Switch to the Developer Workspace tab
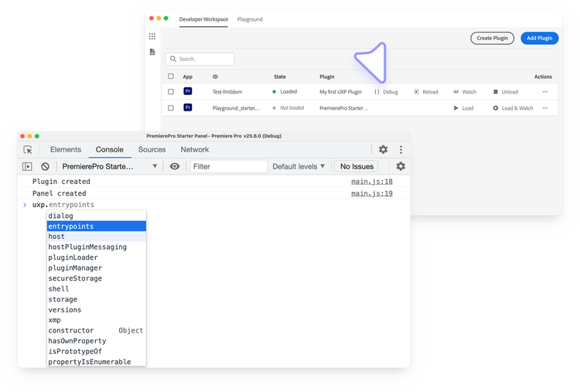Screen dimensions: 580x392 pyautogui.click(x=203, y=19)
